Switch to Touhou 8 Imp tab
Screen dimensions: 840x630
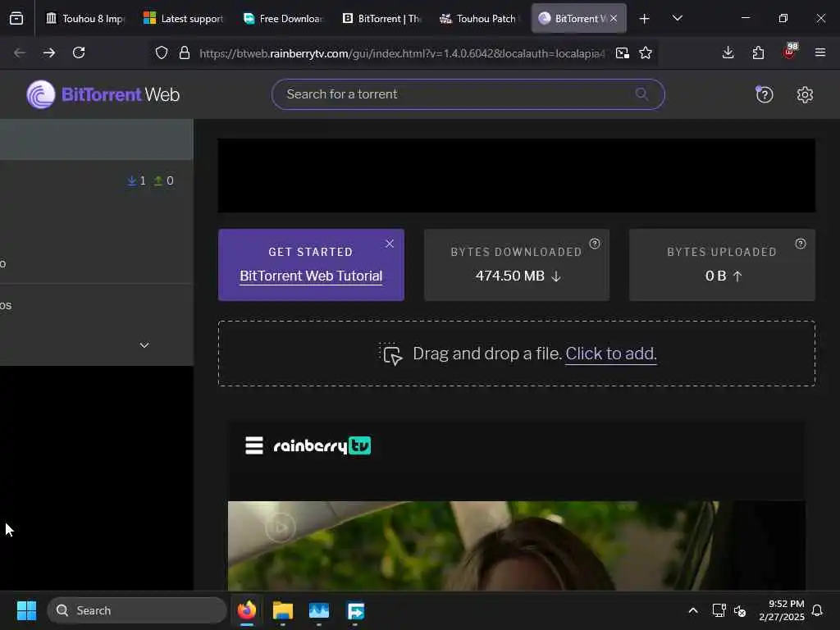pos(84,18)
